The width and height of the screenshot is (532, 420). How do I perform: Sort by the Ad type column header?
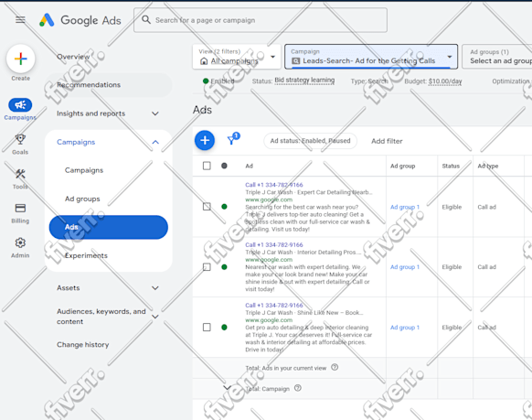(488, 166)
